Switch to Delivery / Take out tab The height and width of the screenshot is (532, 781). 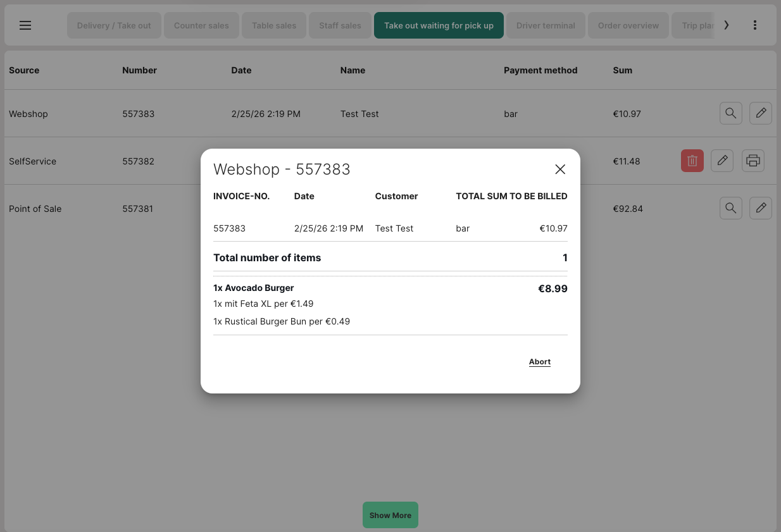[x=114, y=26]
